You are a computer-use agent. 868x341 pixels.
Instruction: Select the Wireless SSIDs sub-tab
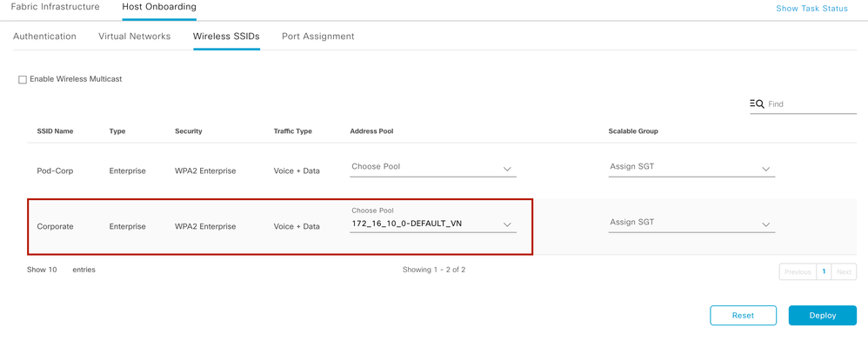(226, 37)
